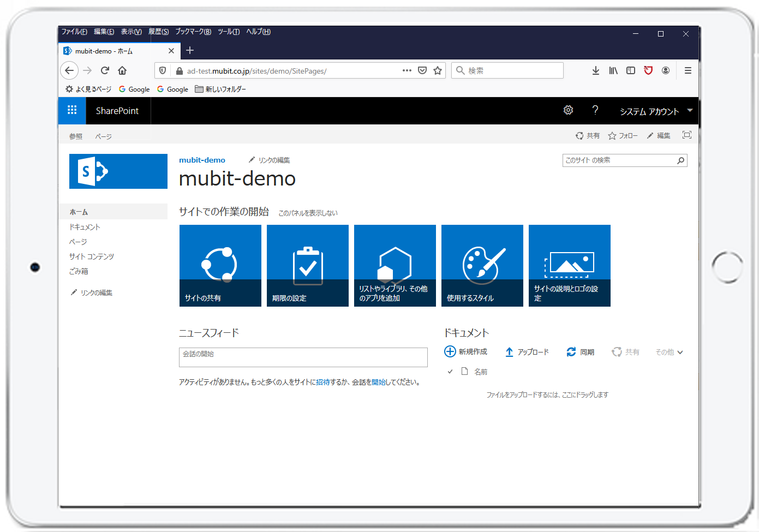Click the document type column icon
Screen dimensions: 759x532
click(465, 371)
